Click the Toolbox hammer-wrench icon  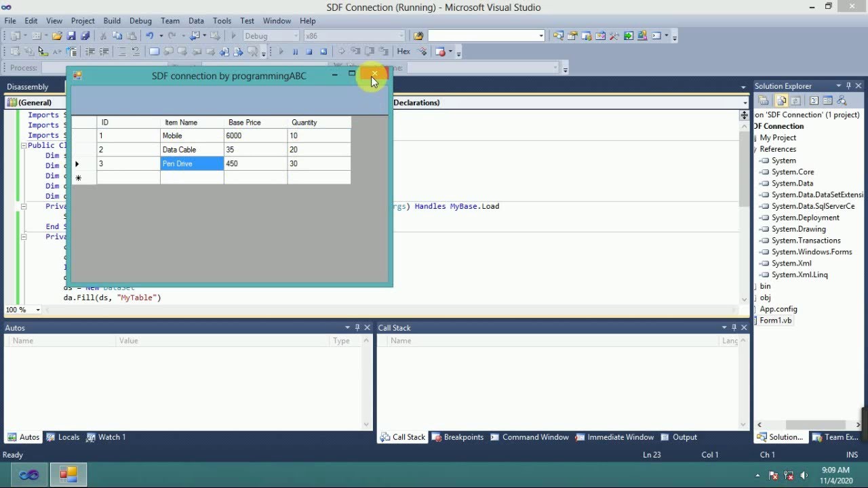point(614,36)
